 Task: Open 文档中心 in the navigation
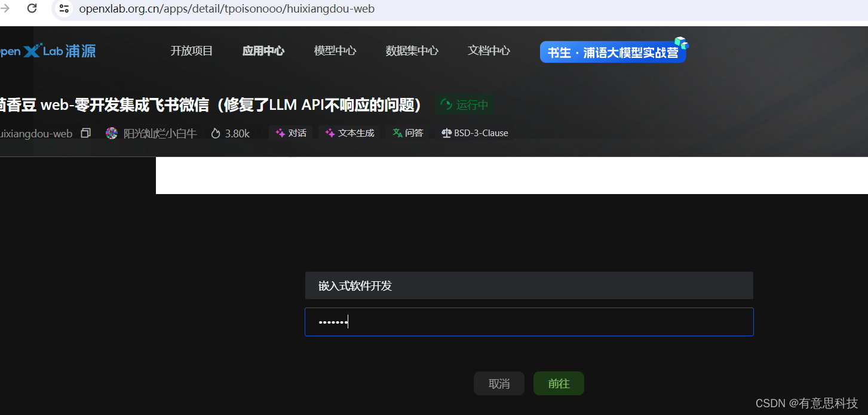pos(489,51)
